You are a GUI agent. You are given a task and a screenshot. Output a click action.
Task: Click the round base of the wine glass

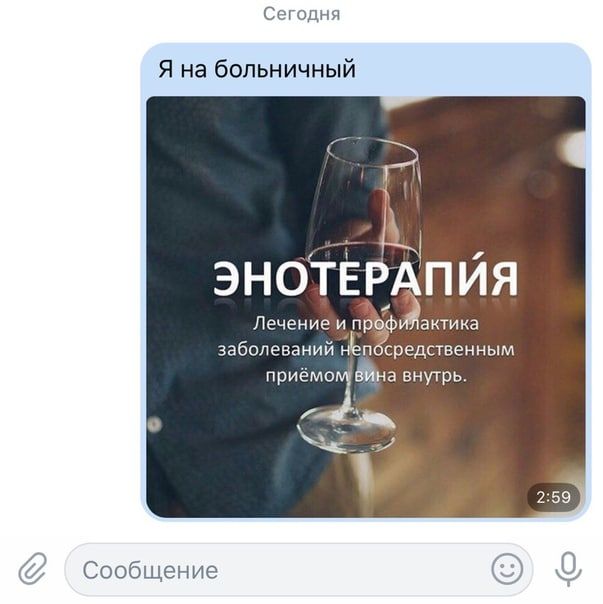[x=347, y=429]
